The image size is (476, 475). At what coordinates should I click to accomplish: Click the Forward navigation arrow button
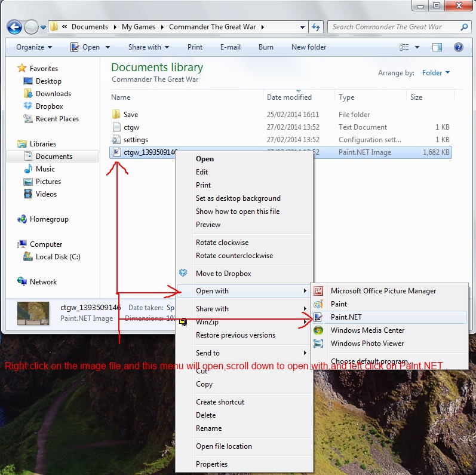click(31, 27)
